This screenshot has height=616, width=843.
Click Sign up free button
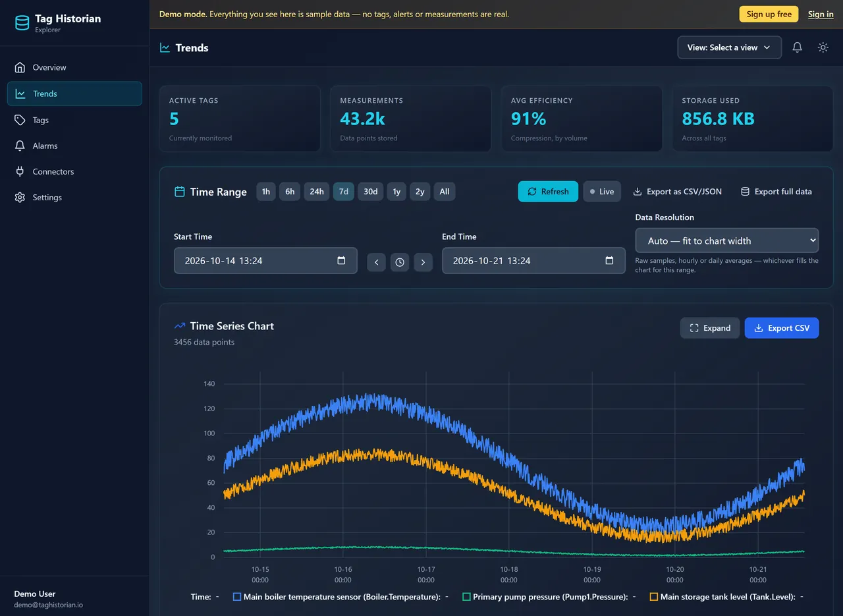coord(769,14)
